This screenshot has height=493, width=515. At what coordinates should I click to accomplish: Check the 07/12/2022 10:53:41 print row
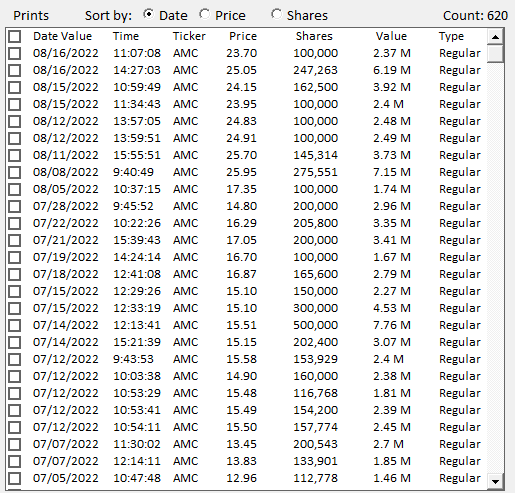[15, 410]
